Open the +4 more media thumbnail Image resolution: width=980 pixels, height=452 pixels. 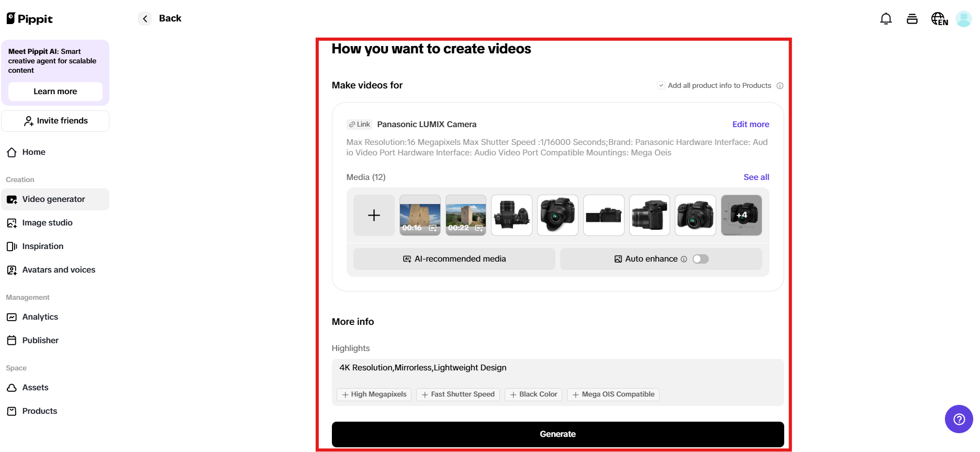pos(741,215)
